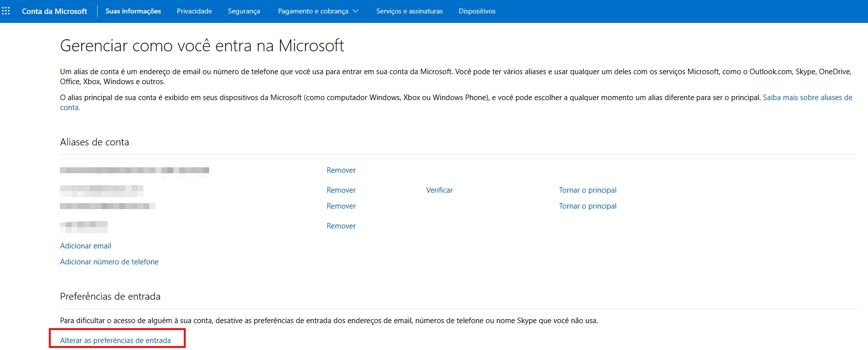Click the Adicionar email link
The width and height of the screenshot is (868, 350).
[86, 246]
